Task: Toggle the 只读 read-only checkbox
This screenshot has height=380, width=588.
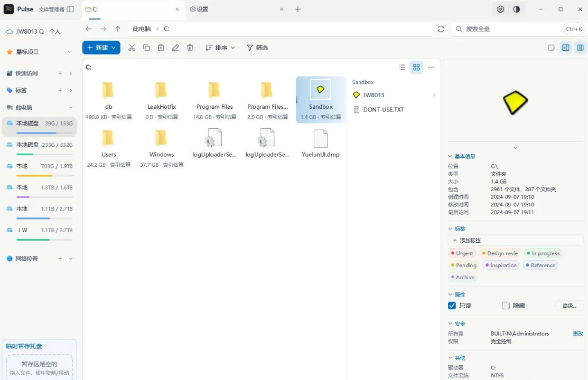Action: [452, 306]
